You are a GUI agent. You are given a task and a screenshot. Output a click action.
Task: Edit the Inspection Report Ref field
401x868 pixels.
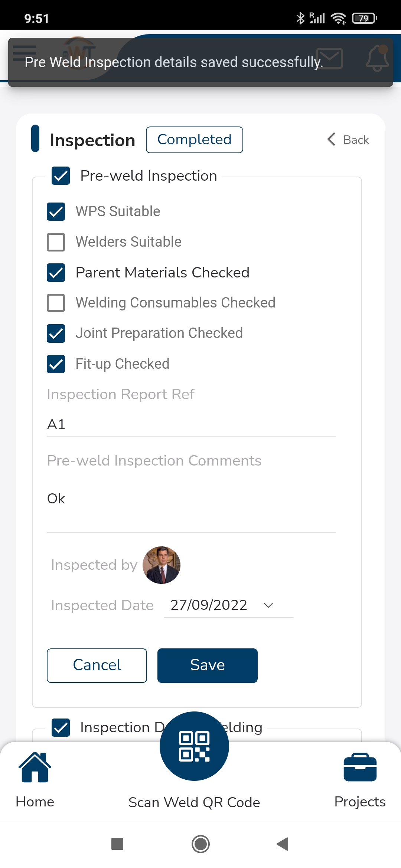[x=191, y=424]
